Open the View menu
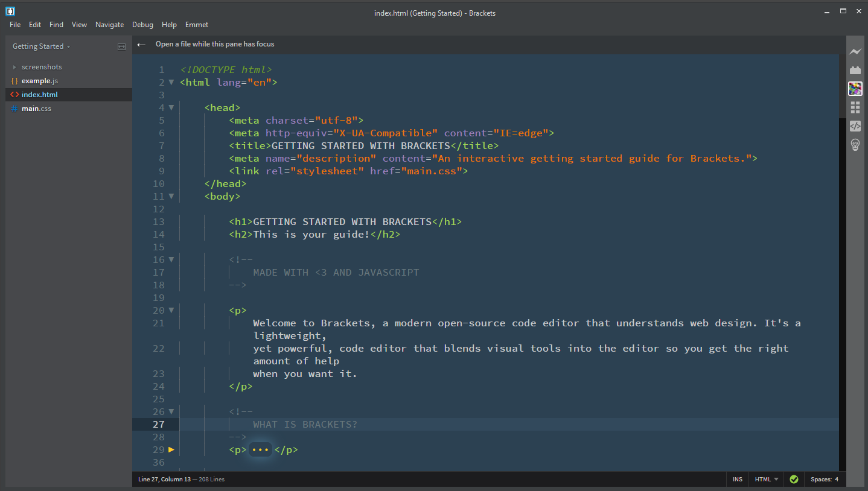 [x=79, y=25]
